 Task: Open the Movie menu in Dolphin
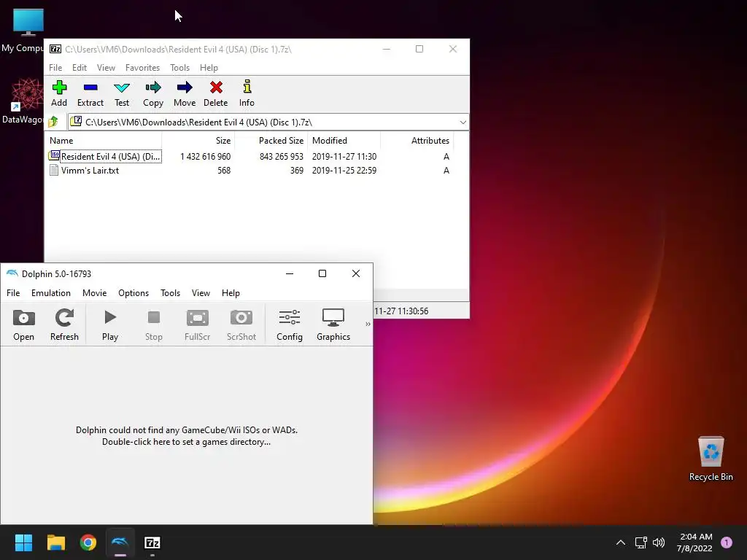pyautogui.click(x=94, y=293)
